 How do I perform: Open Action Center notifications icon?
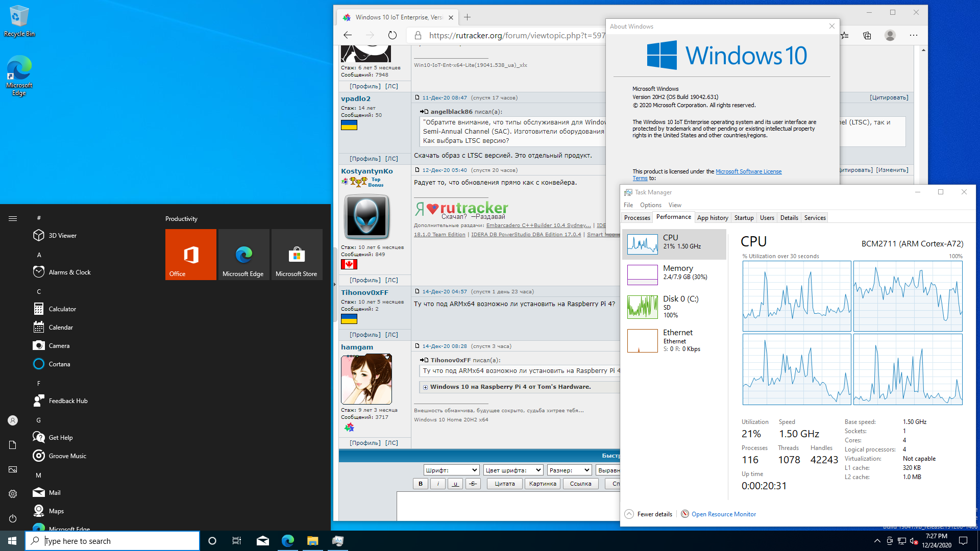[x=963, y=541]
